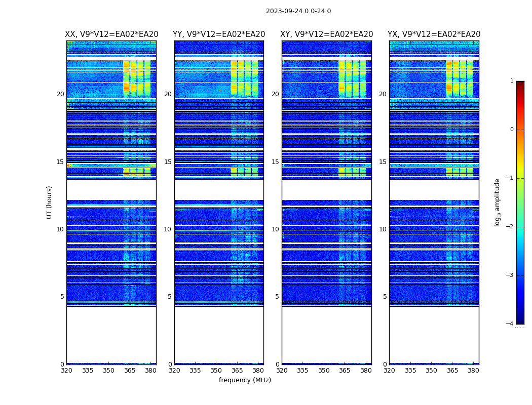Click the frequency (MHz) axis label
The width and height of the screenshot is (532, 405).
(245, 380)
